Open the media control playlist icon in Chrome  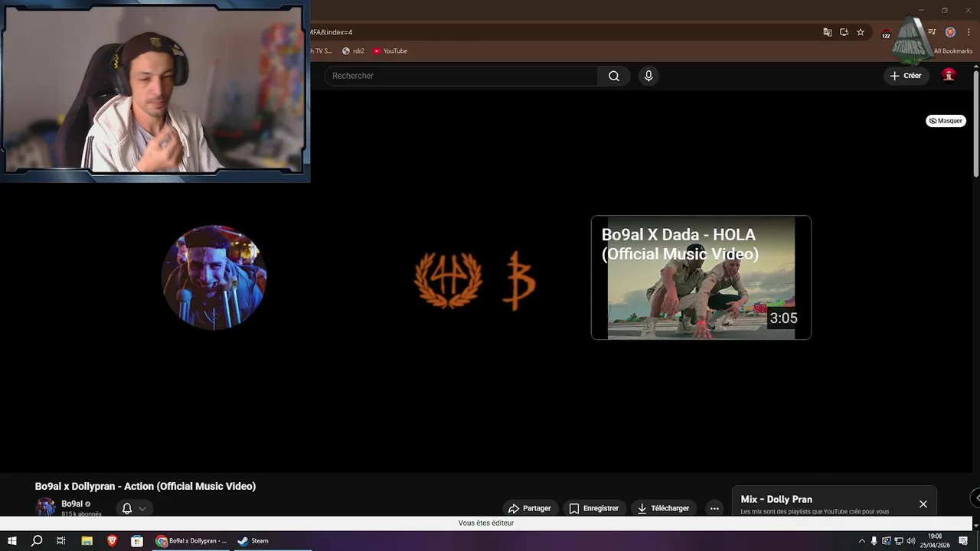tap(932, 32)
